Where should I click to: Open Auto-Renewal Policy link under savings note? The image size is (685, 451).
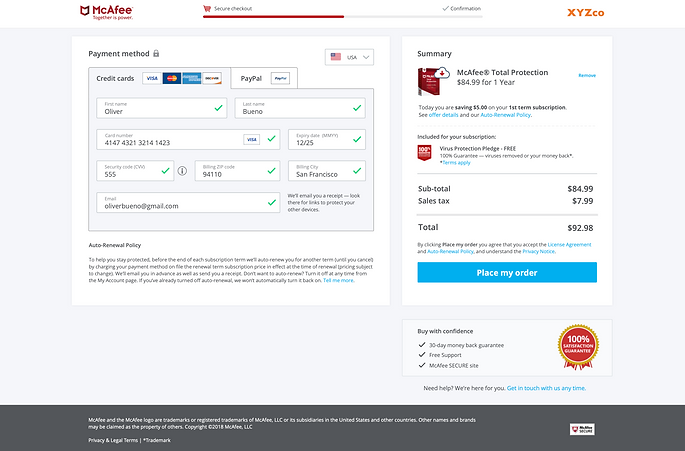tap(505, 115)
